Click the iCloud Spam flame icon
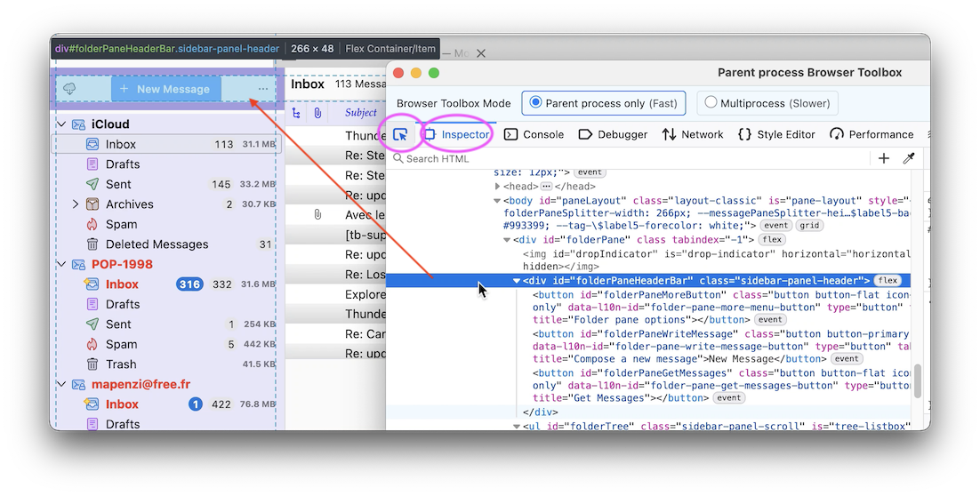 pos(92,224)
